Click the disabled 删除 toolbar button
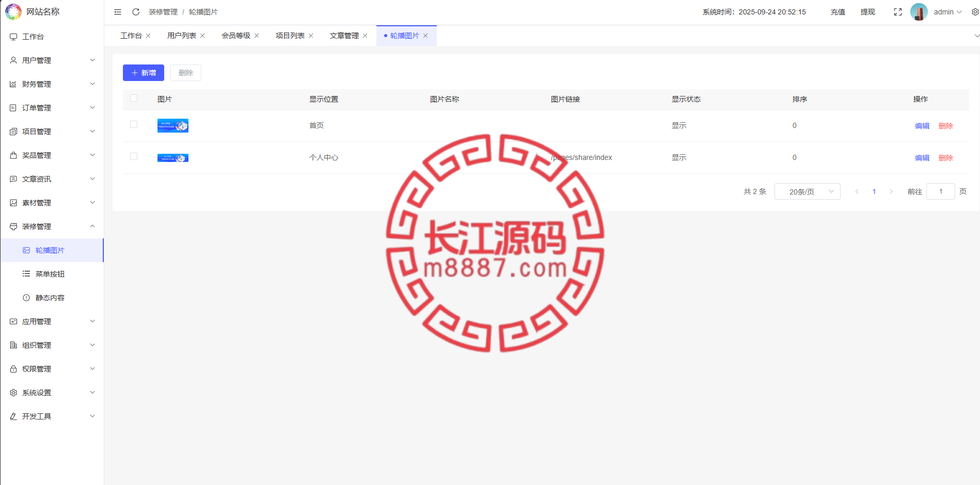Image resolution: width=980 pixels, height=485 pixels. pos(186,73)
